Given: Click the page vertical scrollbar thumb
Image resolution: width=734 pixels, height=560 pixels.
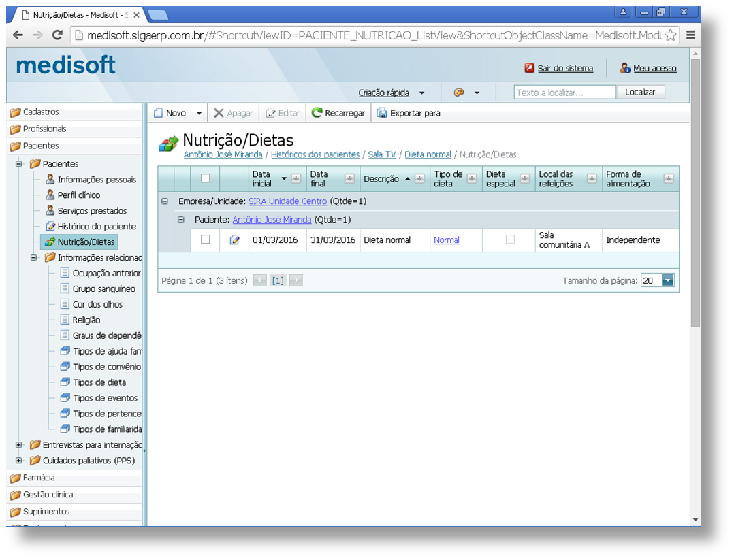Looking at the screenshot, I should point(695,192).
